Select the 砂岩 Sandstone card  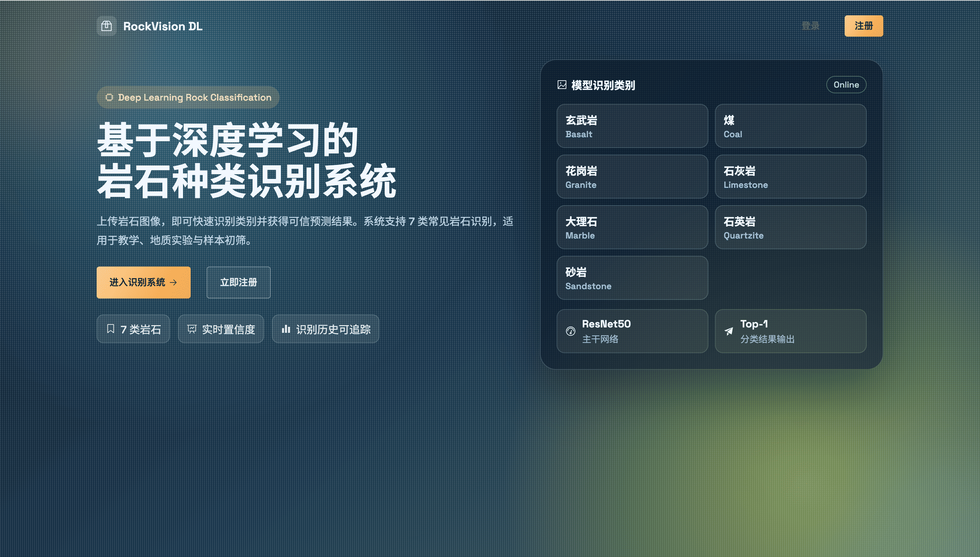pos(632,278)
